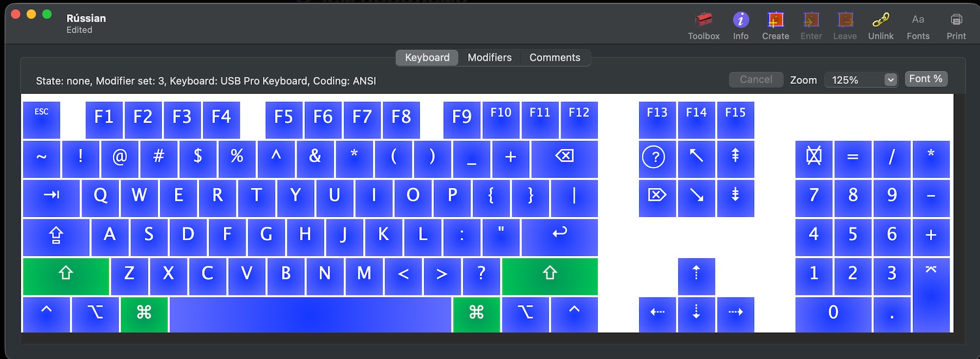Click the Print toolbar icon

pos(956,21)
